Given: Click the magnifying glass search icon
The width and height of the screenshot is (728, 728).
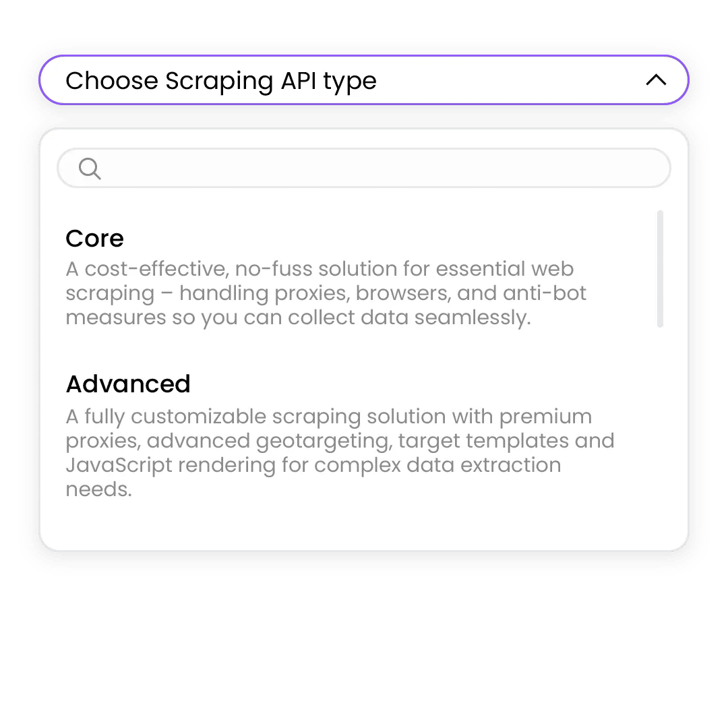Looking at the screenshot, I should click(90, 169).
